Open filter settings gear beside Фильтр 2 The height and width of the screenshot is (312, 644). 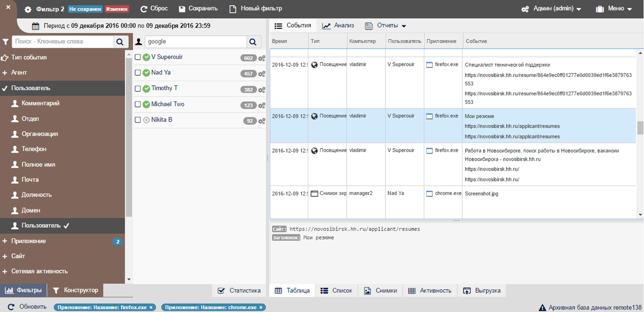28,9
